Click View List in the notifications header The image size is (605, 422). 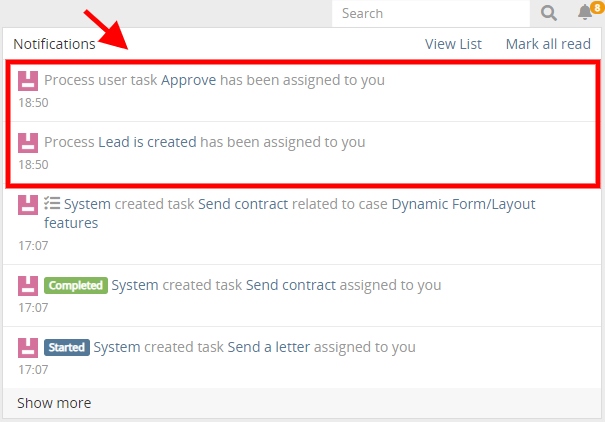(x=453, y=44)
